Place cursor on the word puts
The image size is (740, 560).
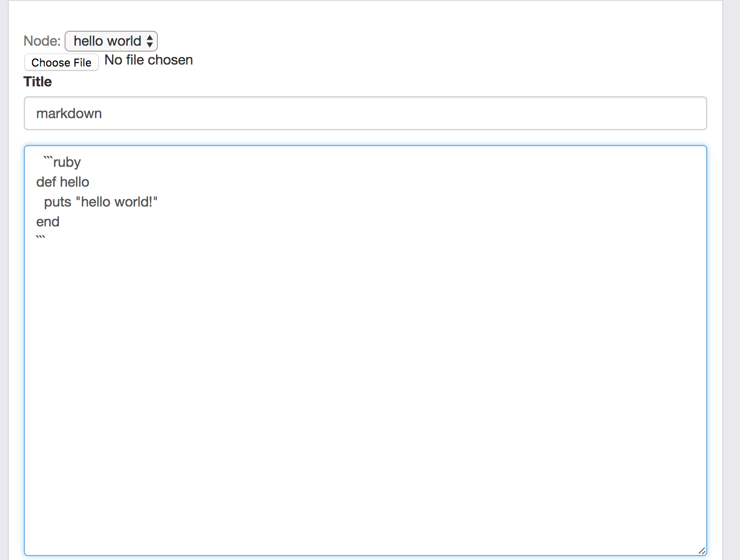tap(58, 203)
